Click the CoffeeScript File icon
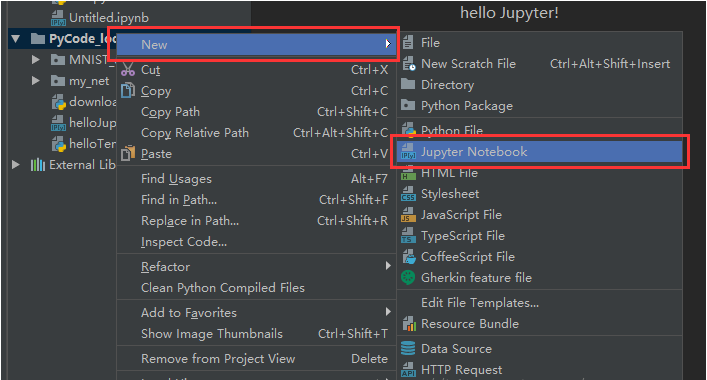Image resolution: width=707 pixels, height=380 pixels. 409,256
